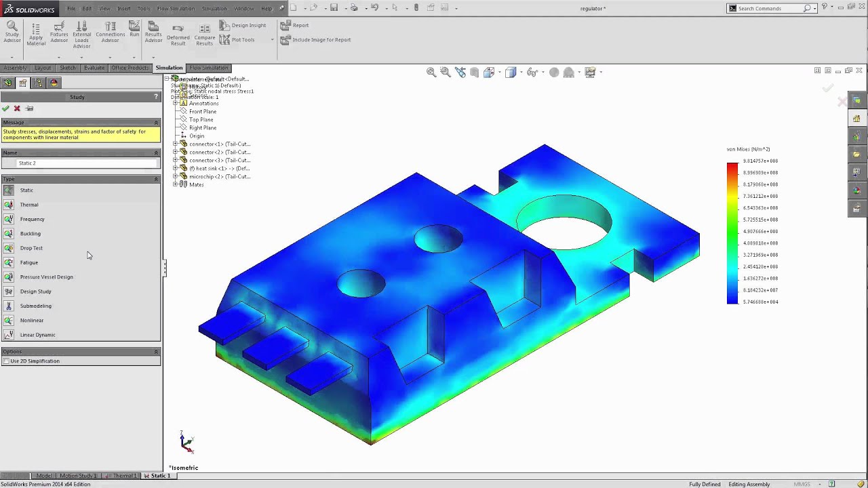Click Section View icon
Image resolution: width=868 pixels, height=488 pixels.
[x=475, y=72]
